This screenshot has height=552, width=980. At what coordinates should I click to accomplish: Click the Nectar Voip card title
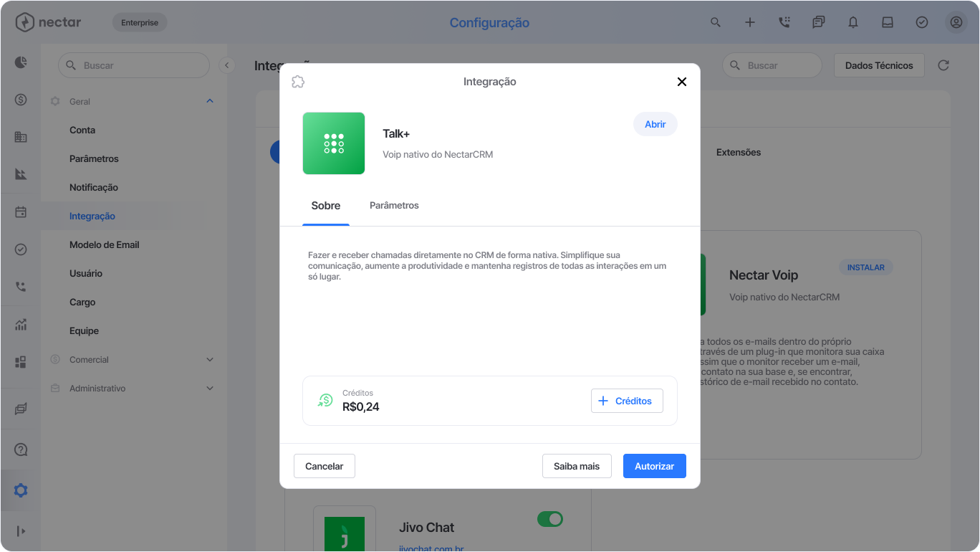coord(764,275)
